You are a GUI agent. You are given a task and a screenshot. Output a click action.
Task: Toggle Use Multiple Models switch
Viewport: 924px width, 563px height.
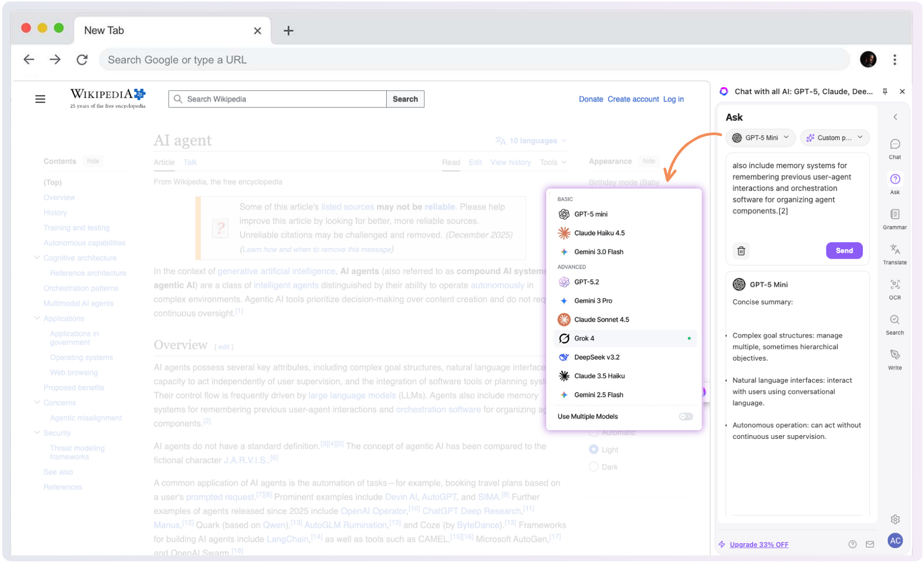[x=685, y=416]
